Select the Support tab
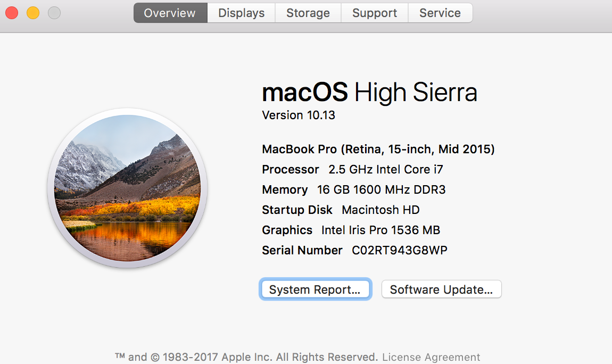The width and height of the screenshot is (612, 364). (x=374, y=13)
